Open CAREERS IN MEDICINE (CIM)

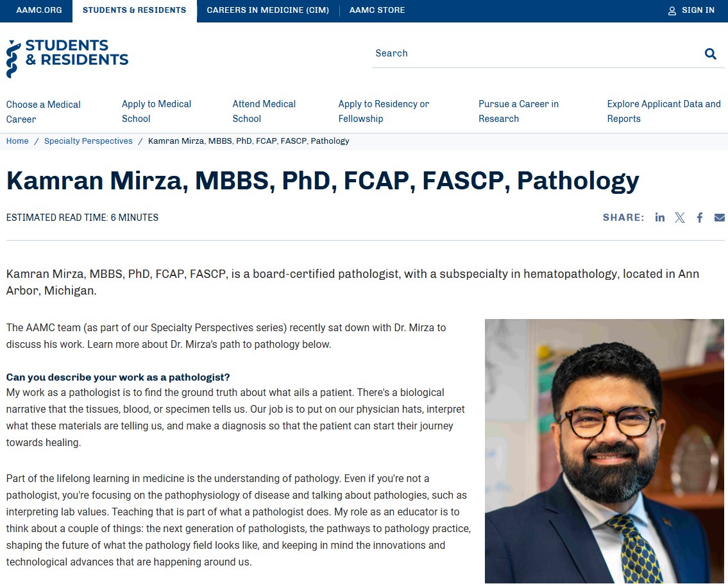(267, 10)
